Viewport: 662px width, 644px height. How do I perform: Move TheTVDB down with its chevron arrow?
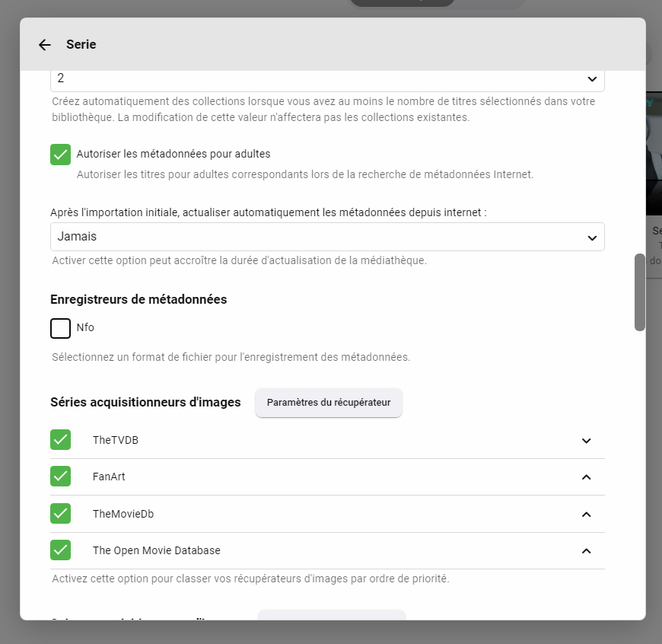586,441
